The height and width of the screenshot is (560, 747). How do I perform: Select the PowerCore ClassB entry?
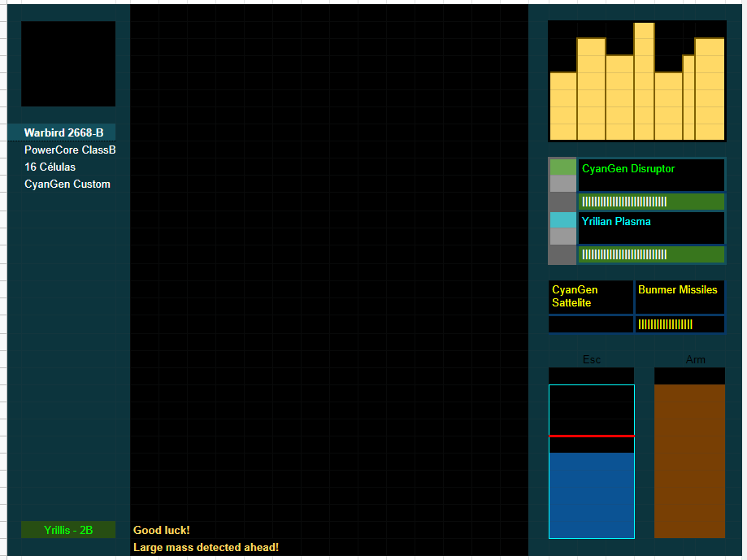tap(70, 150)
